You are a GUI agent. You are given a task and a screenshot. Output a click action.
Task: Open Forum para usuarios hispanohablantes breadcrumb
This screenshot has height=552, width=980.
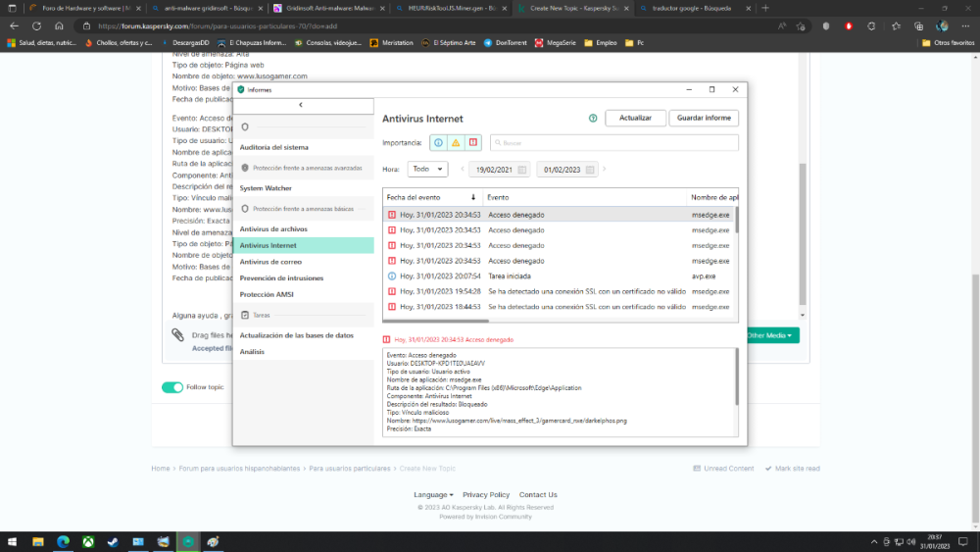(x=239, y=469)
